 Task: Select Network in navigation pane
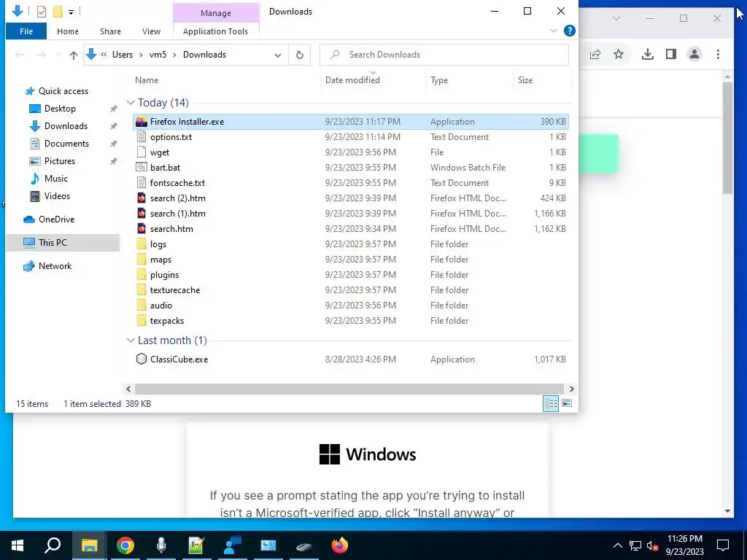pyautogui.click(x=55, y=266)
